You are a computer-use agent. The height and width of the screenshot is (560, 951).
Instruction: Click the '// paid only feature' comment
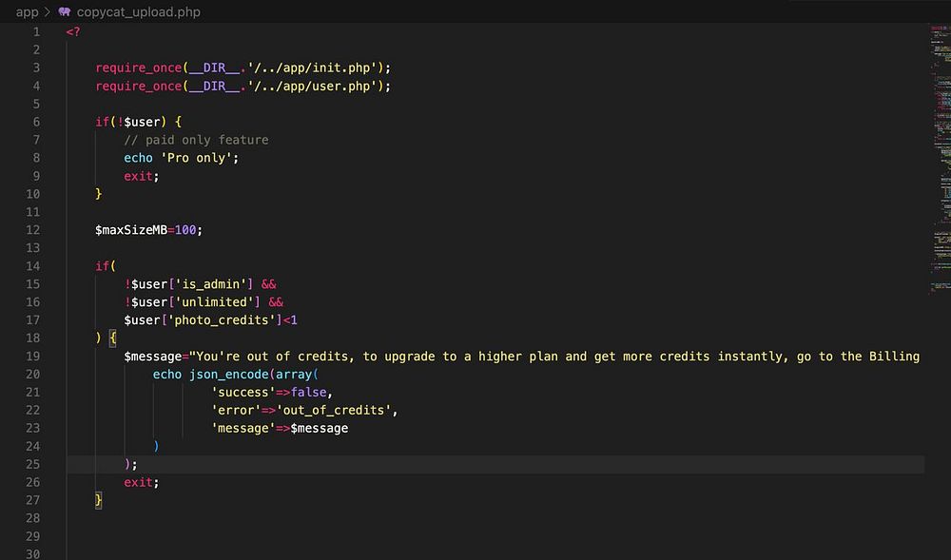click(x=196, y=140)
